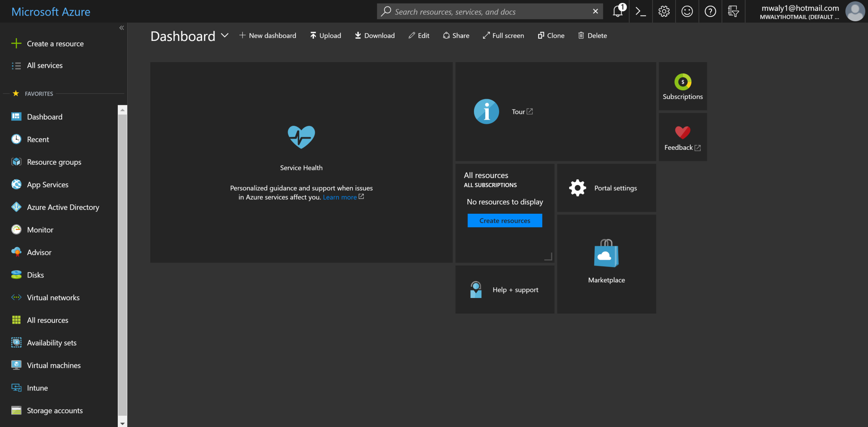
Task: Click the Disks icon in sidebar
Action: 16,275
